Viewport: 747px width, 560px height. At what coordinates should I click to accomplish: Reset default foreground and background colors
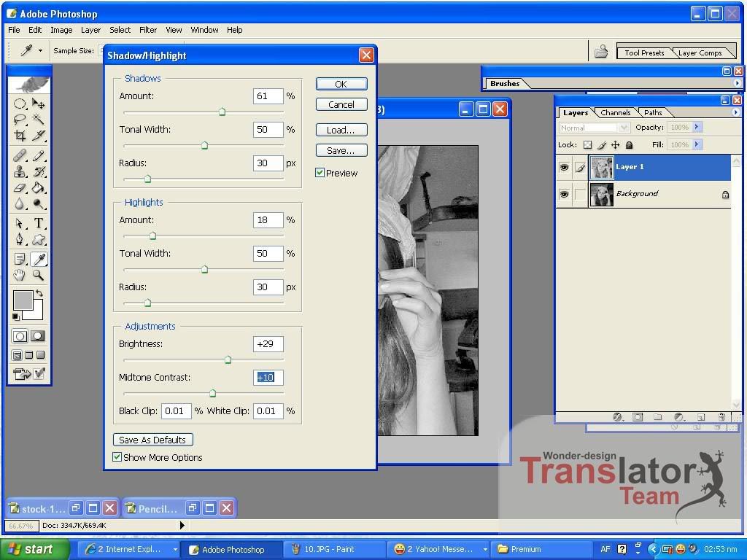pos(16,316)
